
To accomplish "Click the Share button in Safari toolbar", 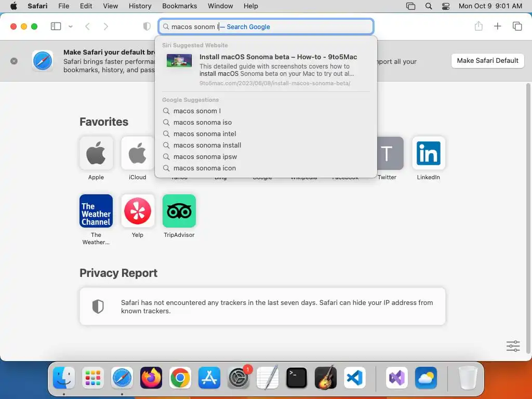I will pos(478,26).
